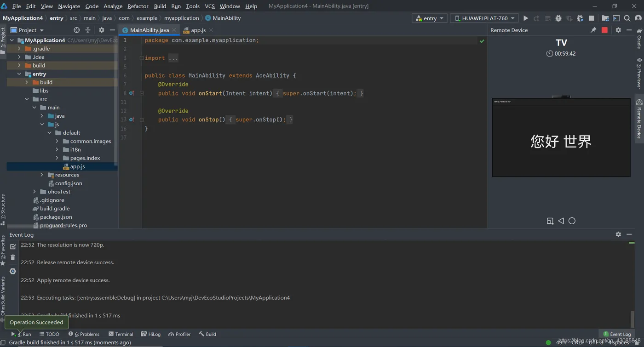Open Remote Device panel settings gear

[x=618, y=30]
